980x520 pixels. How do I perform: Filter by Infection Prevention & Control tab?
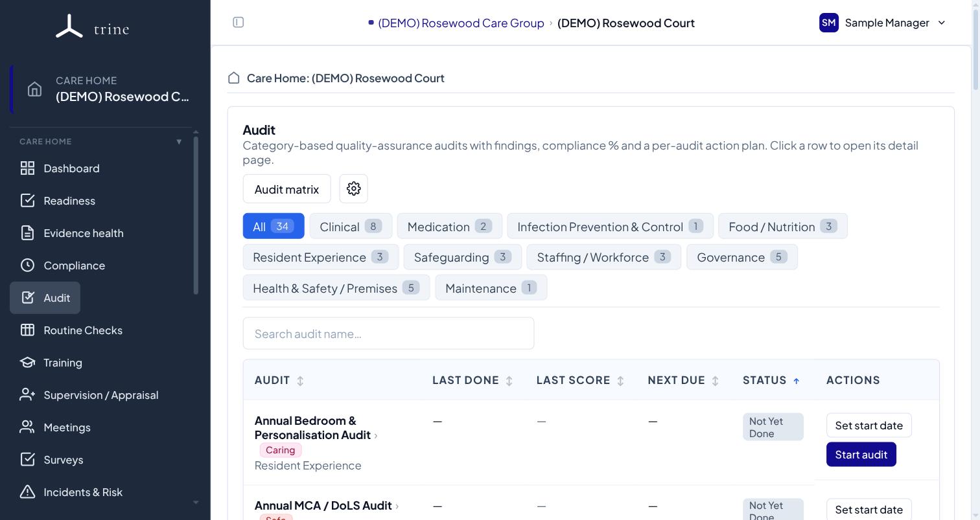(611, 226)
